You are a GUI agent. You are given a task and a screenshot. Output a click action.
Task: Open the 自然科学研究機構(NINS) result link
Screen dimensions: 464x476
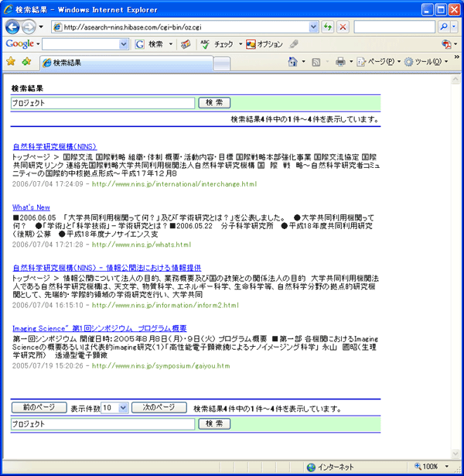(x=55, y=146)
